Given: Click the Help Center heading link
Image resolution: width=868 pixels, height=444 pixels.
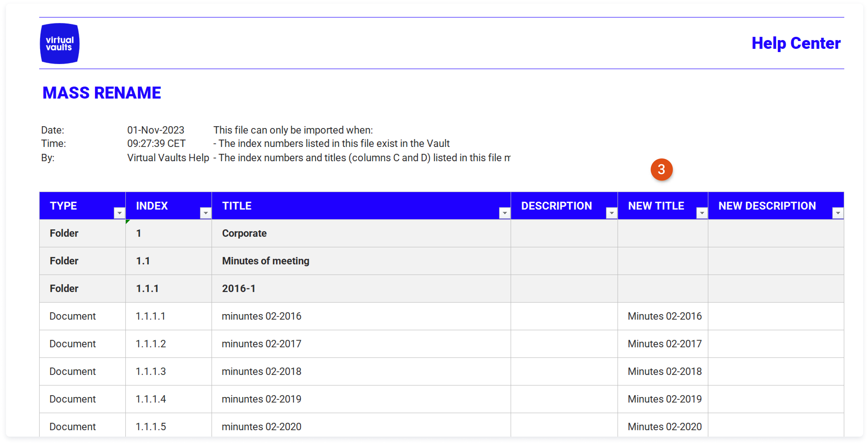Looking at the screenshot, I should (x=796, y=43).
